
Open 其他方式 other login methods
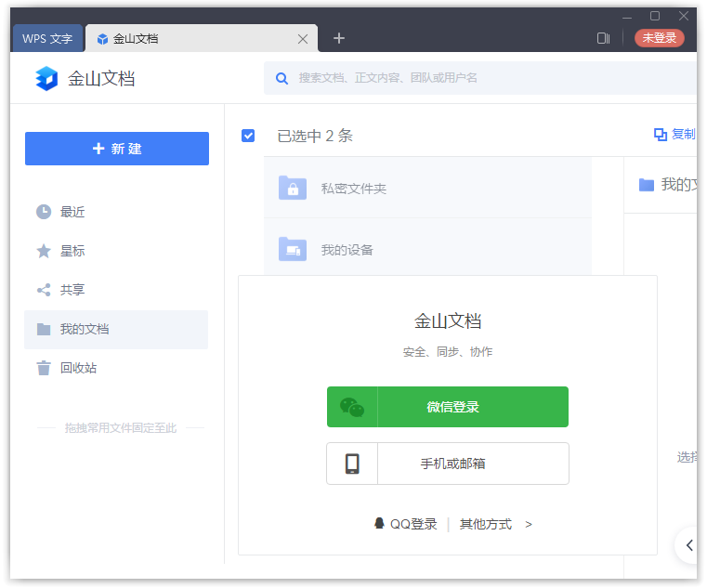tap(486, 524)
